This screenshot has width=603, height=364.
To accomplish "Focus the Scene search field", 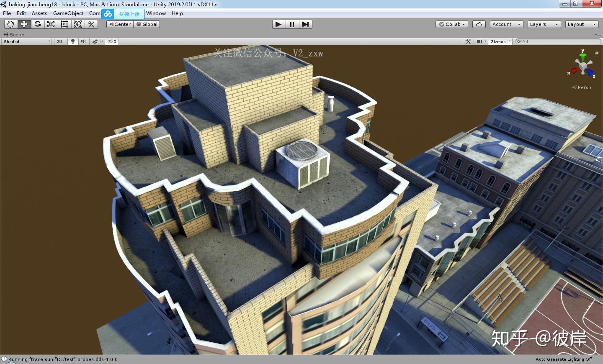I will click(x=558, y=41).
